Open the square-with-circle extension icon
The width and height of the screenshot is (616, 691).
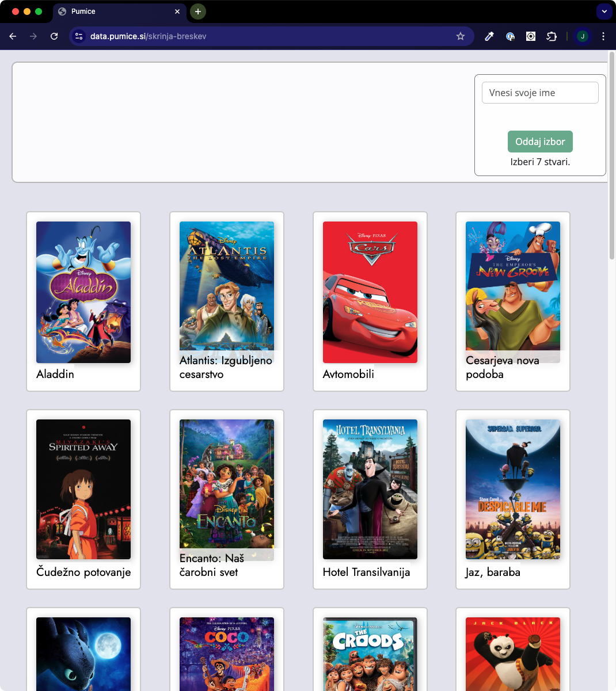(531, 36)
